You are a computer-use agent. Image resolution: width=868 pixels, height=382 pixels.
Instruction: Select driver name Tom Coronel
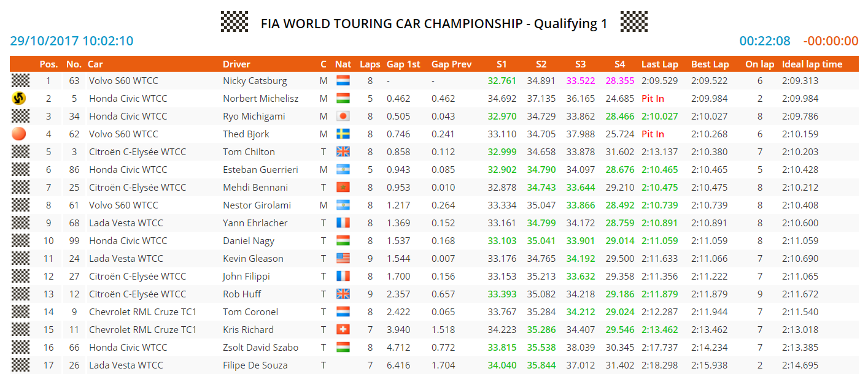point(250,312)
